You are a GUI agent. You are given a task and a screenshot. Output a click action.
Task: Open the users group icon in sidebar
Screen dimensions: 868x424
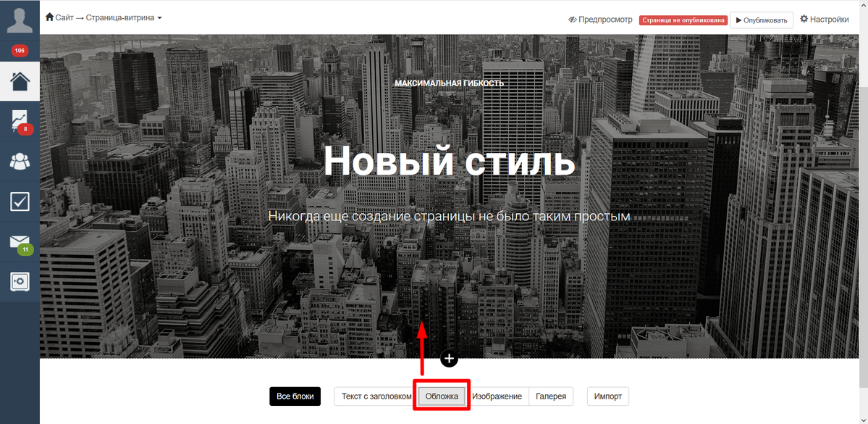pos(20,162)
